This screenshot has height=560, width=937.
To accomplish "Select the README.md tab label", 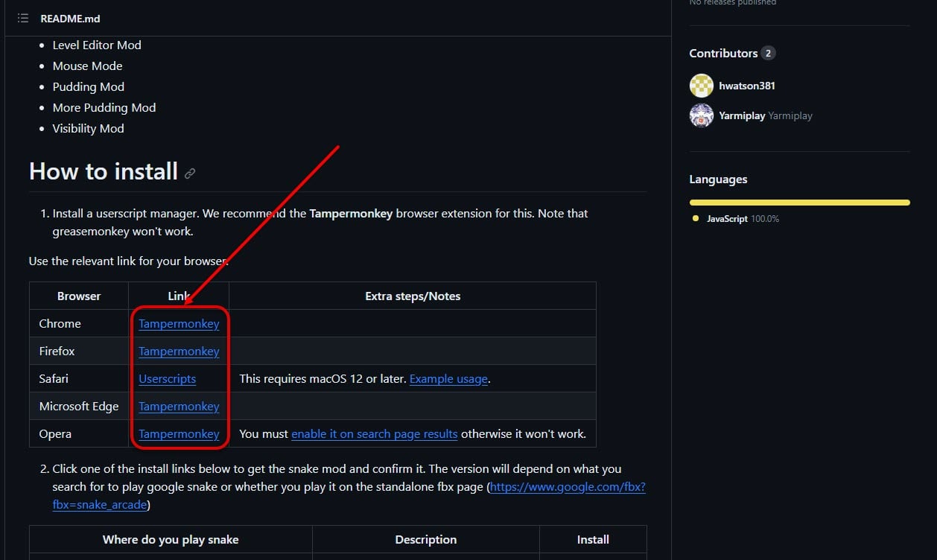I will click(69, 19).
